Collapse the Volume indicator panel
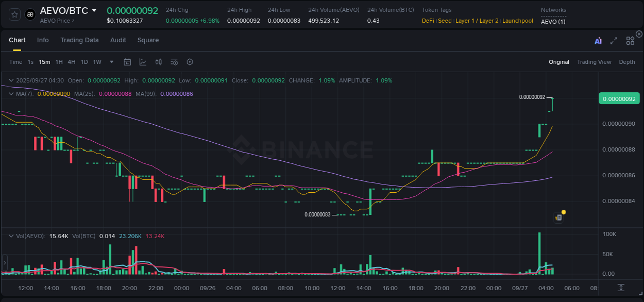 pyautogui.click(x=11, y=236)
